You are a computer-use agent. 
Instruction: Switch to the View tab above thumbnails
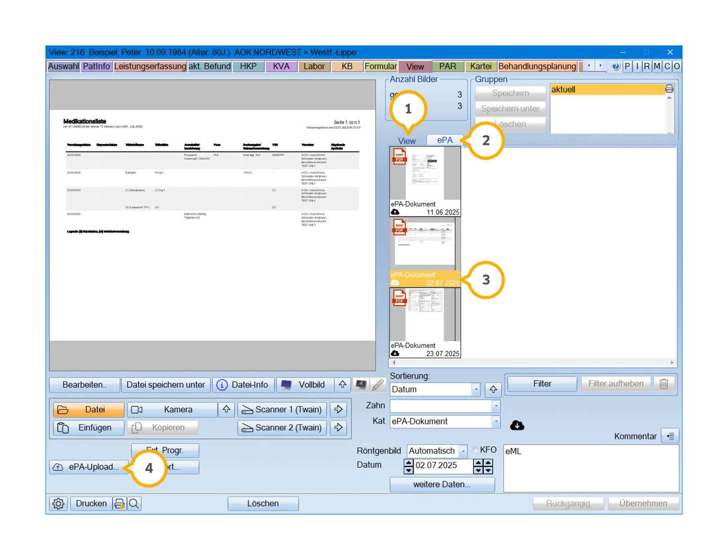click(x=407, y=141)
